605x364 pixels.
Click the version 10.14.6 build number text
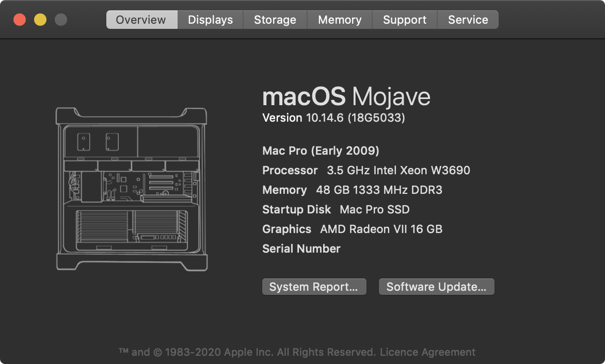coord(333,118)
